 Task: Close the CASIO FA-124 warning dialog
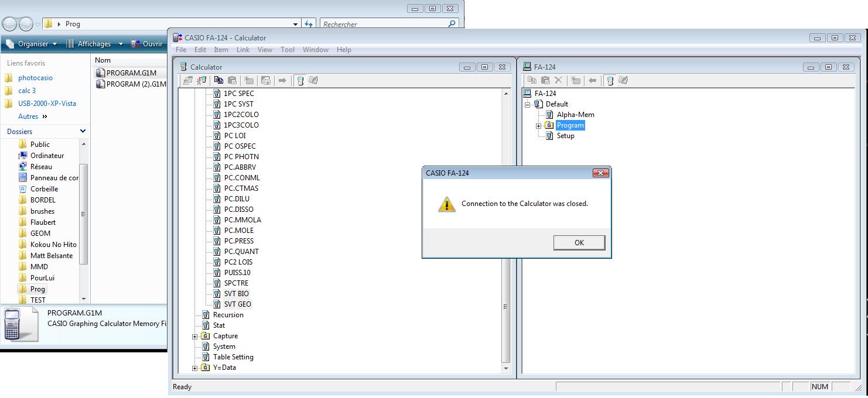600,173
